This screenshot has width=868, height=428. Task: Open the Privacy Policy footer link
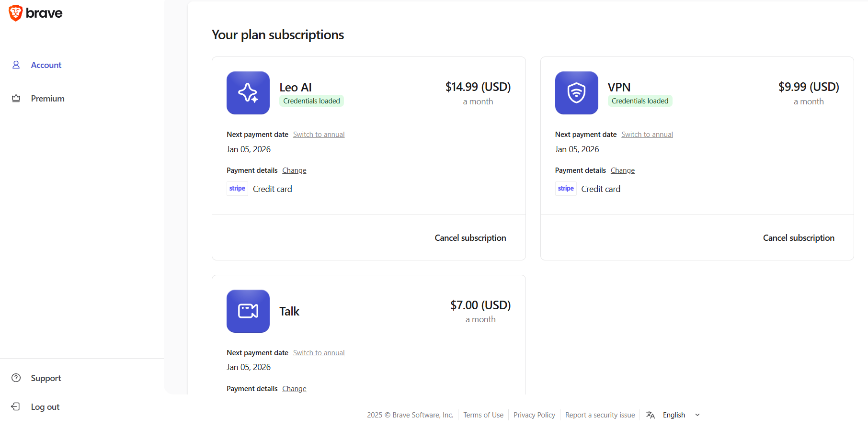[534, 415]
